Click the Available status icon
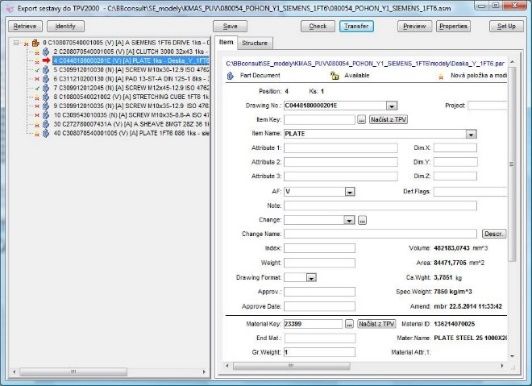This screenshot has height=386, width=532. tap(335, 76)
